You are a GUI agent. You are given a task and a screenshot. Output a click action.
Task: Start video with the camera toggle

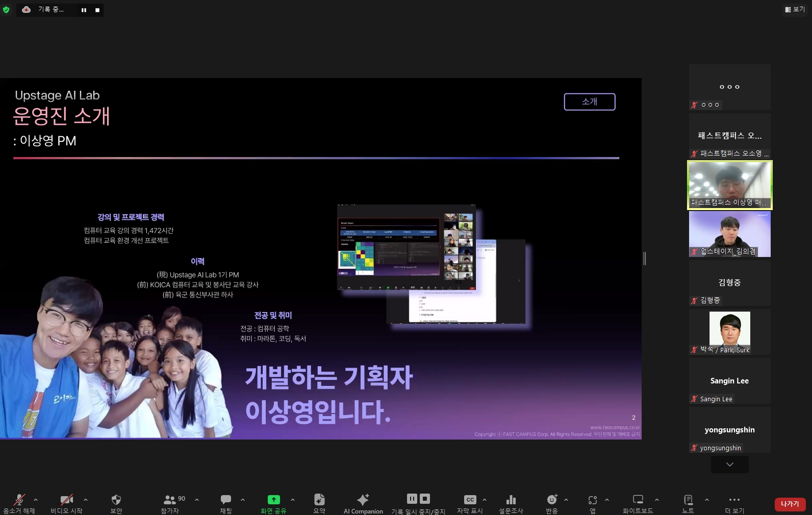point(66,500)
